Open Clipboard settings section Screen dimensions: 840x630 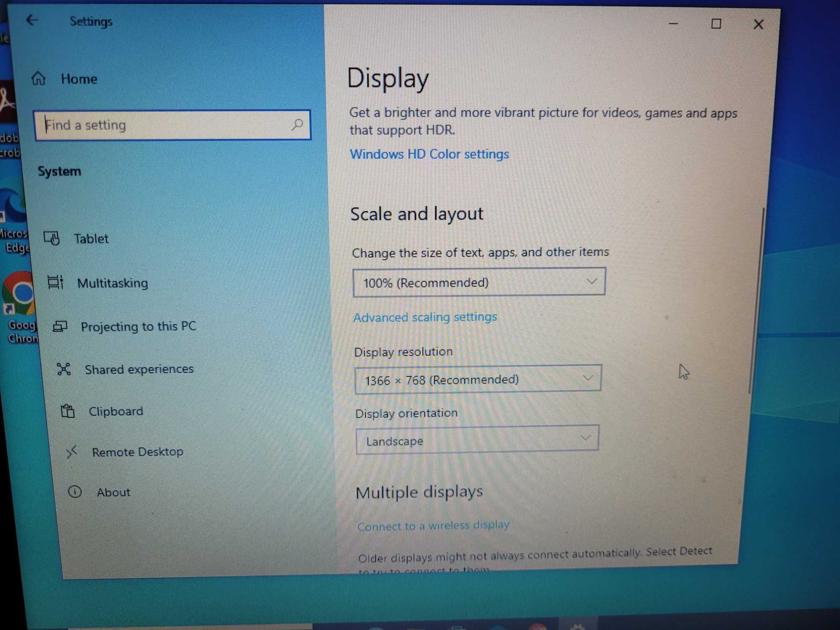(x=116, y=410)
